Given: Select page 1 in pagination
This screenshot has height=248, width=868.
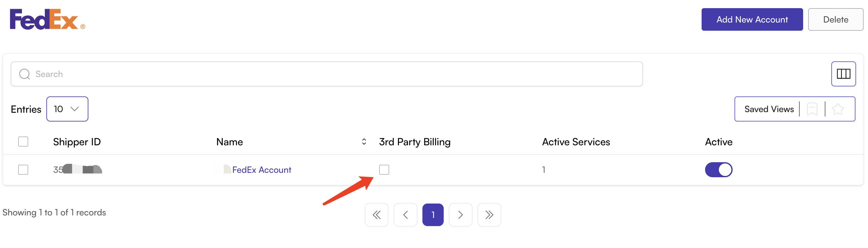Looking at the screenshot, I should pyautogui.click(x=433, y=215).
